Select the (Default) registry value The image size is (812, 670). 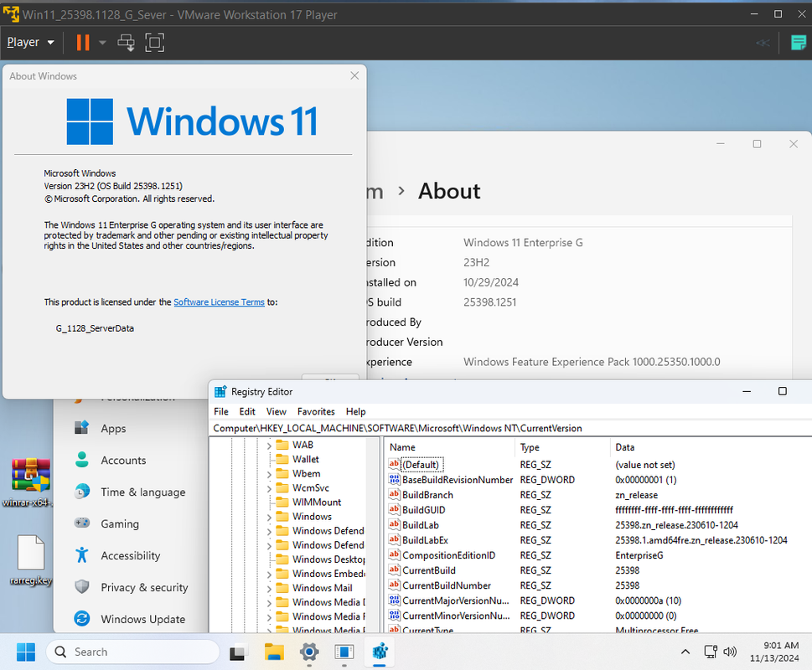421,465
